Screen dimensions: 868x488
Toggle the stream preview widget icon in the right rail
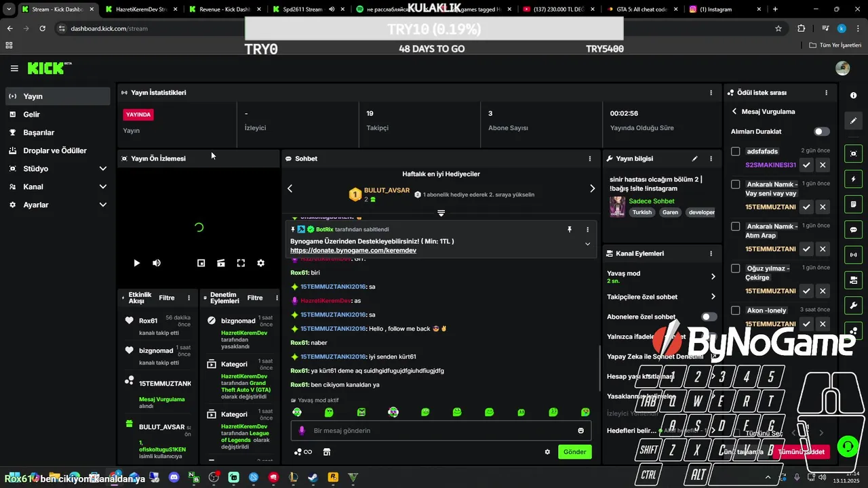click(x=854, y=154)
